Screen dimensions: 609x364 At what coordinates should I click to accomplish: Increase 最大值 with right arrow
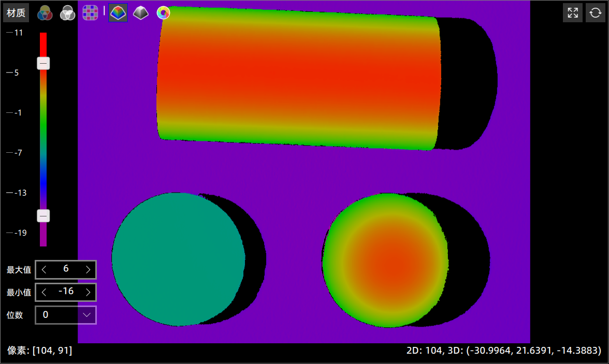(x=88, y=269)
